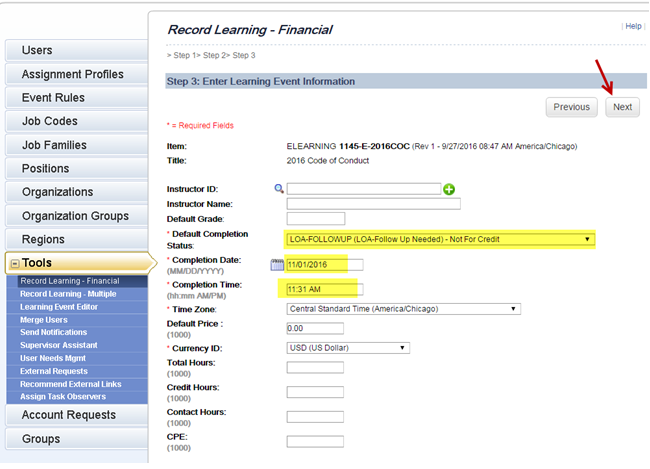This screenshot has height=469, width=650.
Task: Open the Job Codes menu section
Action: click(x=77, y=121)
